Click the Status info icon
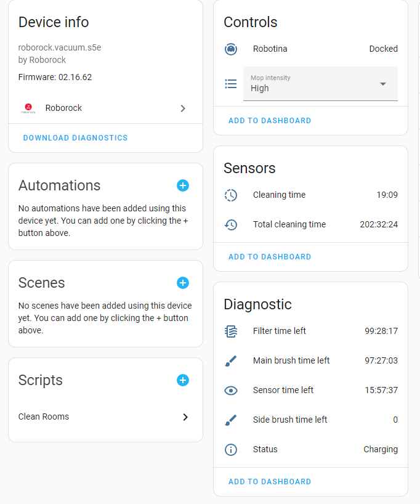The image size is (420, 504). click(230, 449)
